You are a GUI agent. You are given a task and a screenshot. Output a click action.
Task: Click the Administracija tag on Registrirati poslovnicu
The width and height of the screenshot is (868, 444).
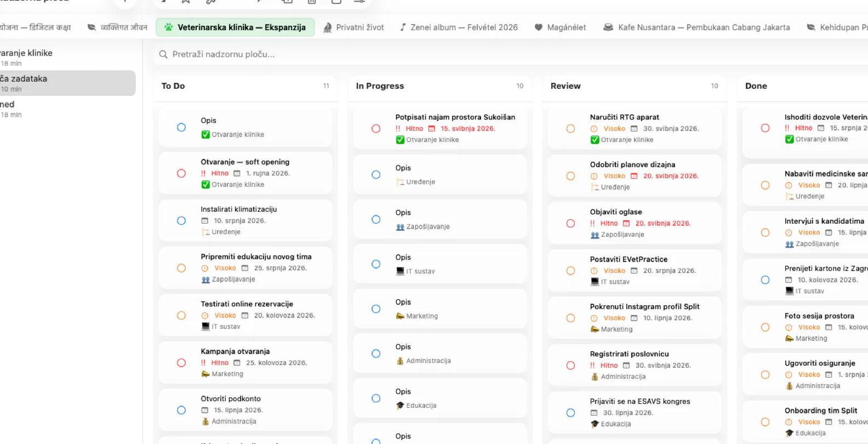(x=623, y=377)
